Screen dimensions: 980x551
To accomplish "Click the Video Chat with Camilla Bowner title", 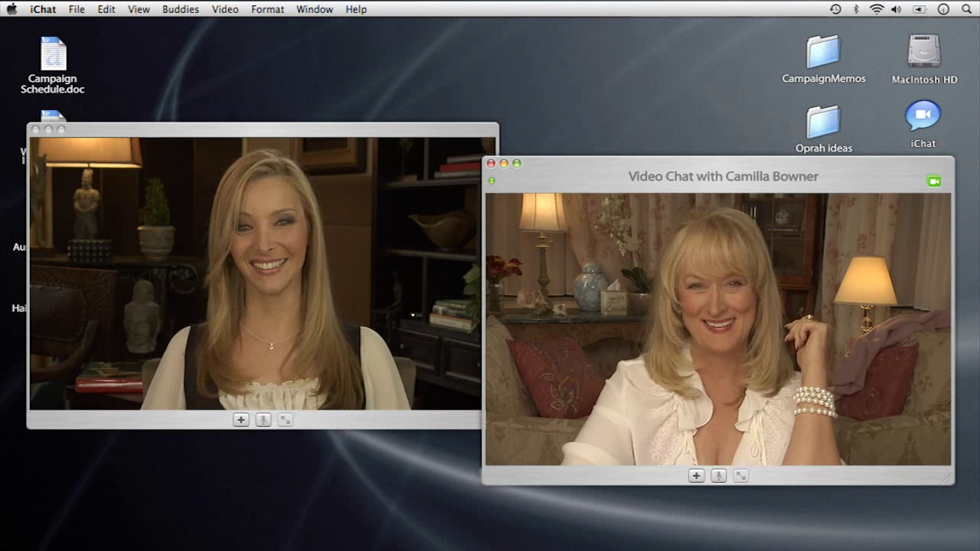I will pyautogui.click(x=724, y=176).
